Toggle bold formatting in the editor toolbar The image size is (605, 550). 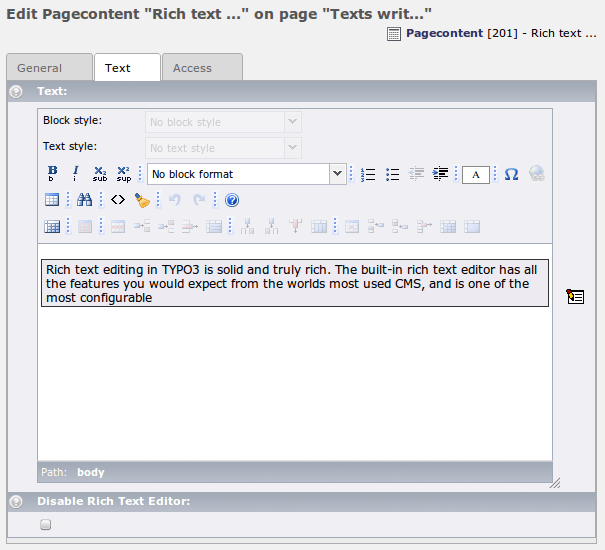(52, 174)
